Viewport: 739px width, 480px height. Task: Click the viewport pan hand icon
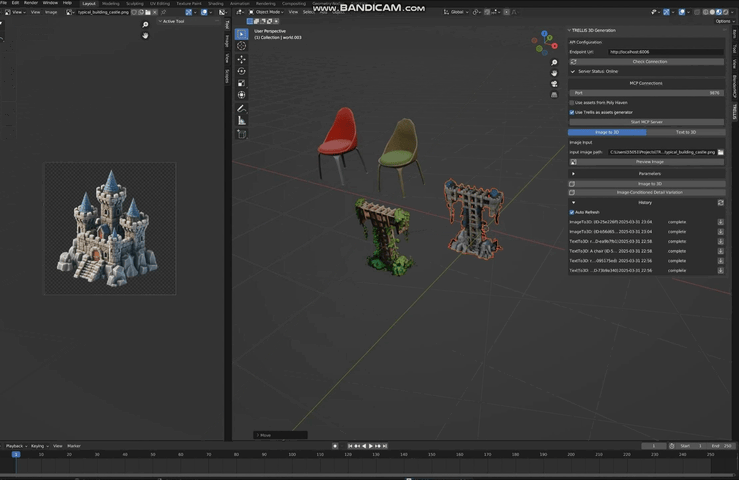[x=554, y=73]
